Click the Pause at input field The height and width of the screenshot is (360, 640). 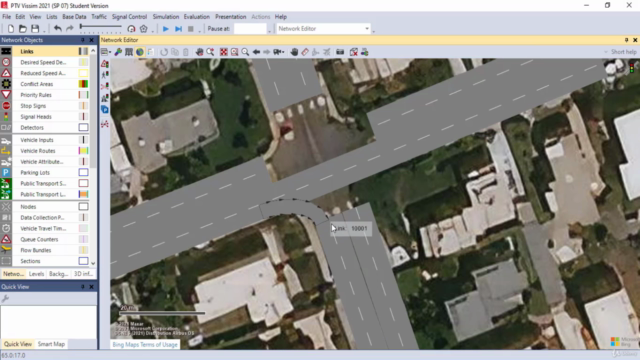(x=250, y=29)
